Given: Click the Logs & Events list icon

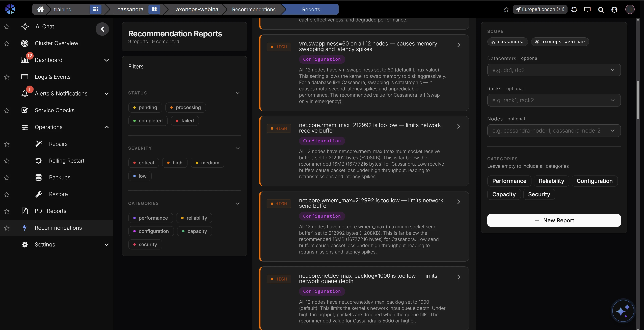Looking at the screenshot, I should 24,77.
